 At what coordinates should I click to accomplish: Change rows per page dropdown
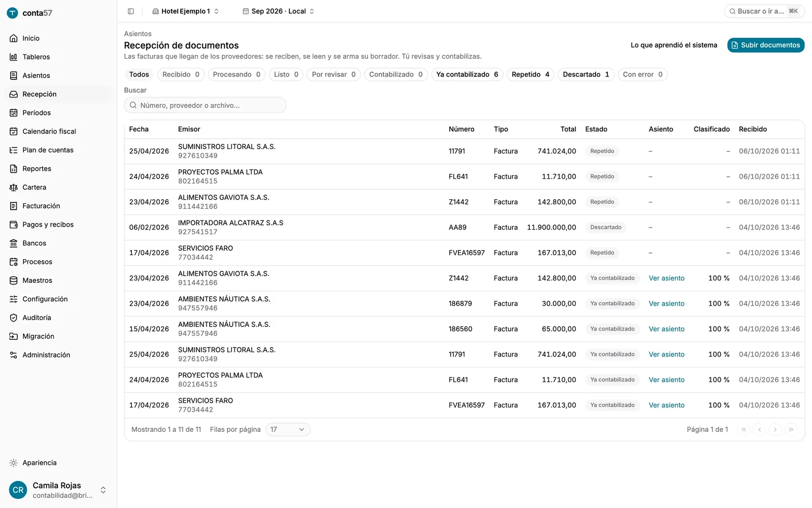(x=288, y=430)
